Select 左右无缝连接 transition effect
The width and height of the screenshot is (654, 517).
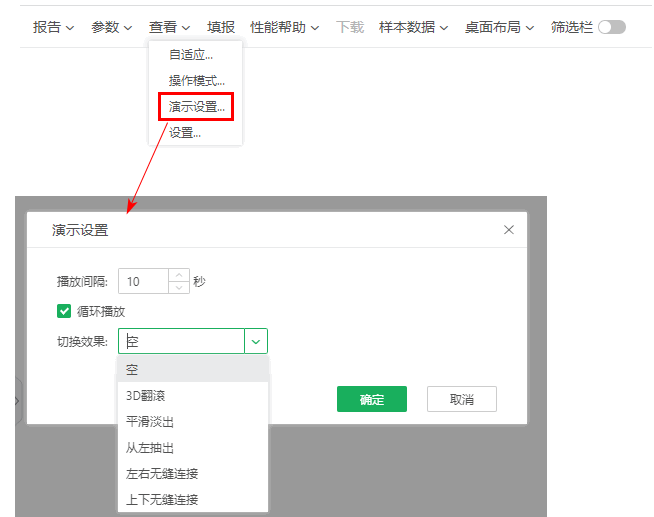[x=193, y=474]
